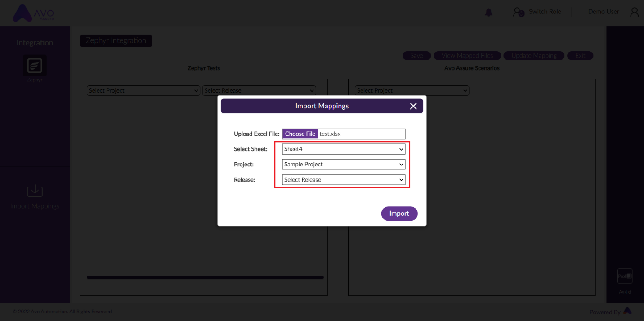Open Zephyr Tests Select Release dropdown
The height and width of the screenshot is (321, 644).
click(x=259, y=90)
